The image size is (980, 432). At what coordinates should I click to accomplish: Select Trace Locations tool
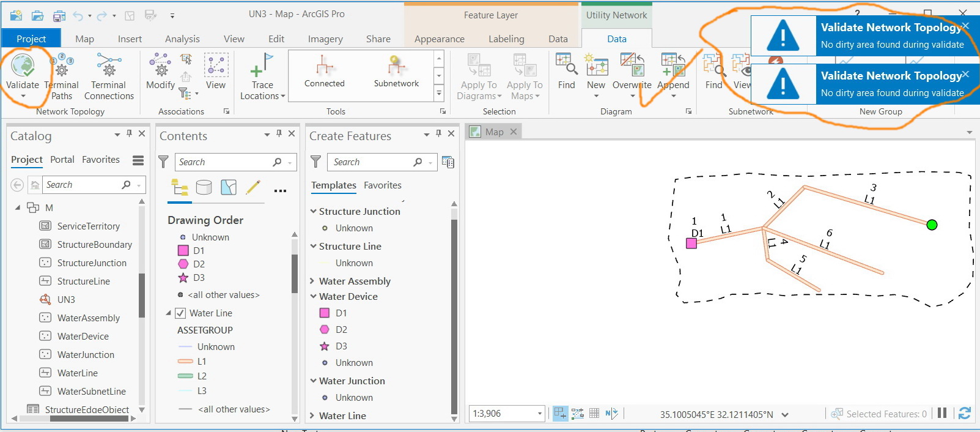coord(262,76)
